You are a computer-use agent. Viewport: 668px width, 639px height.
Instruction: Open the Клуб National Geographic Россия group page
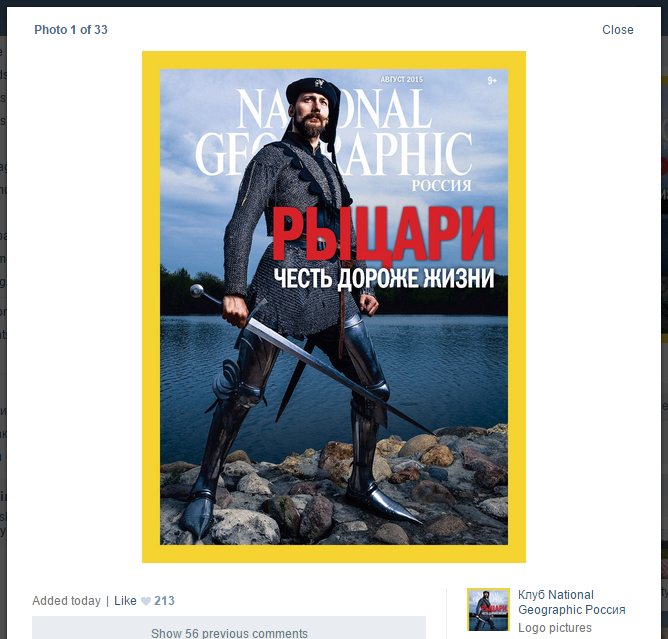pos(571,602)
